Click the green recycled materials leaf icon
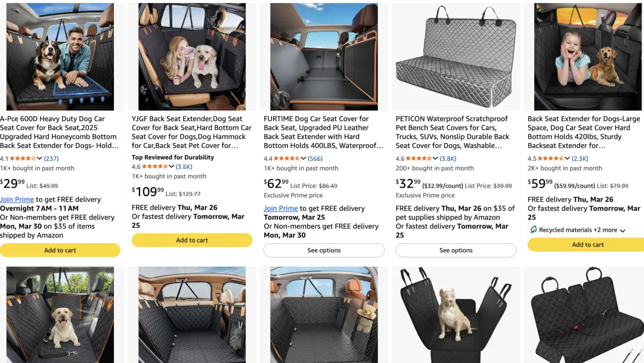 click(x=533, y=230)
